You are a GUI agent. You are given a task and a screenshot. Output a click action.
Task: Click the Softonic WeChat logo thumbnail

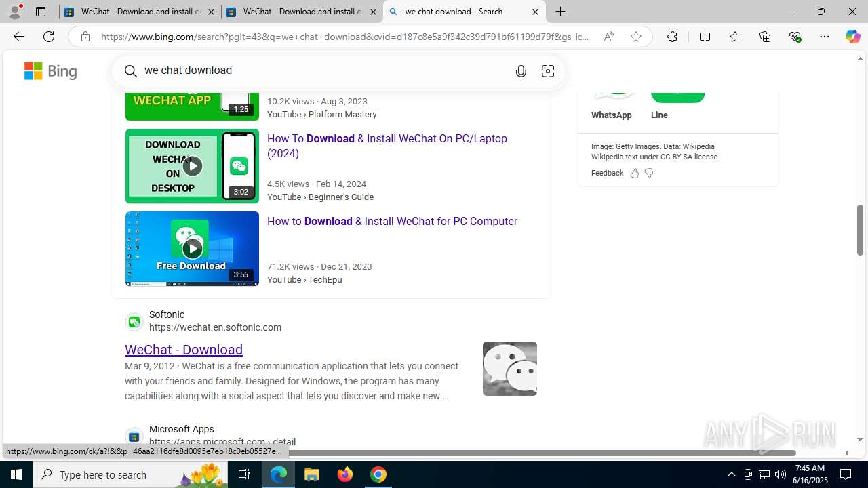pos(510,369)
